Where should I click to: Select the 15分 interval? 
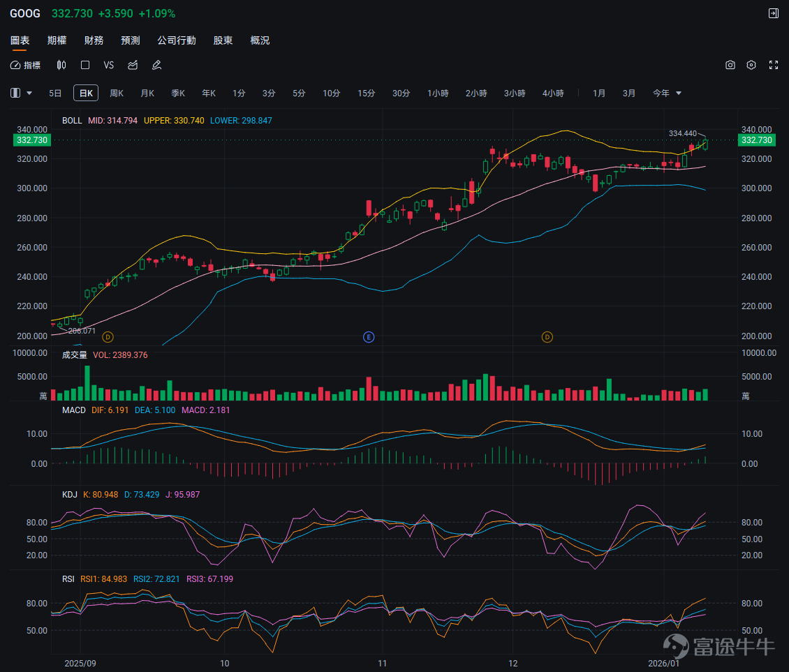pos(367,93)
